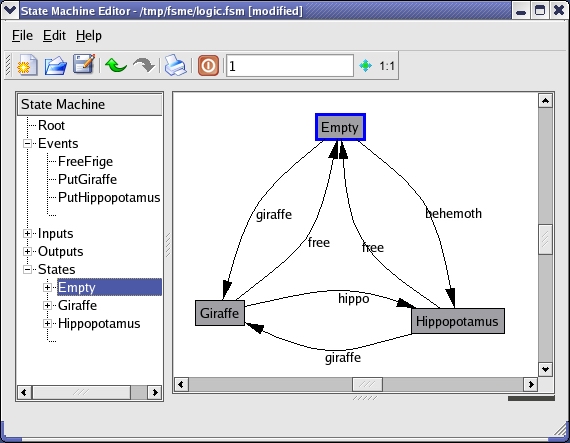Expand the Outputs tree node

[x=27, y=251]
